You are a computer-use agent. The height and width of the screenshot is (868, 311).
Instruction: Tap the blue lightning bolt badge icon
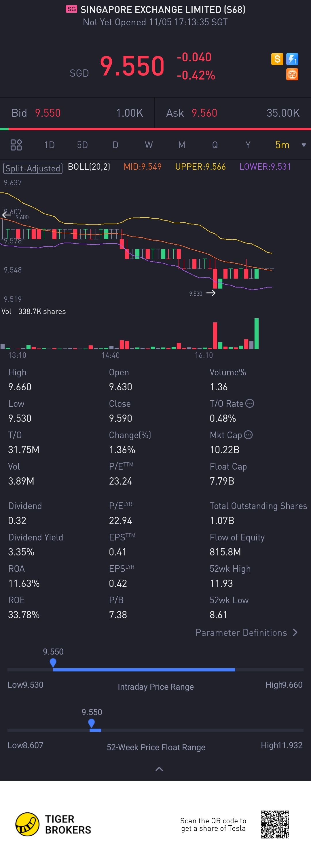(x=292, y=59)
